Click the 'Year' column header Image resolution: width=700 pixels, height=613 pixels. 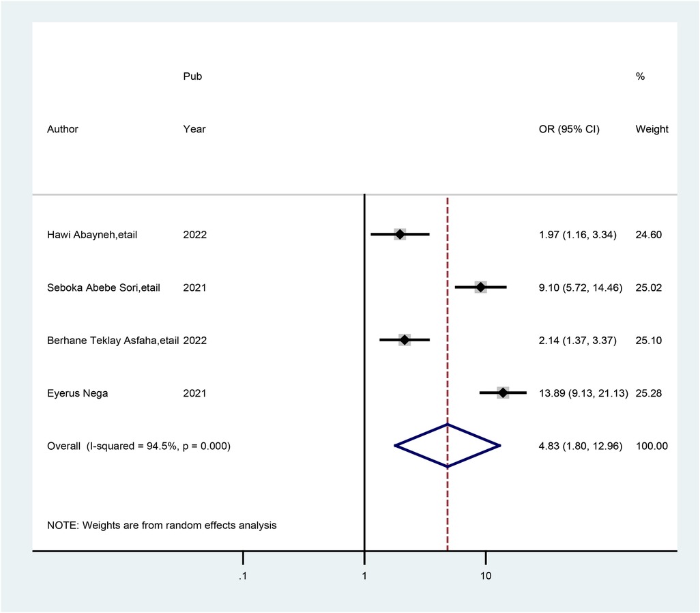tap(194, 129)
